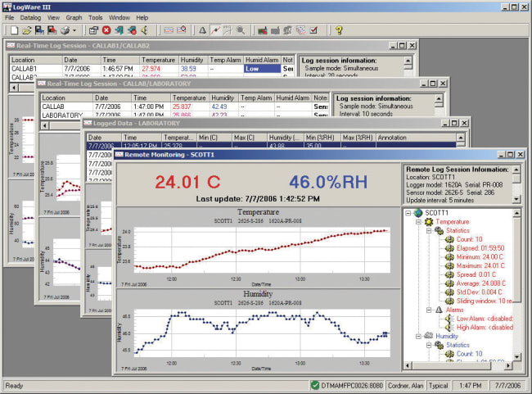Click the red stop circle toolbar icon
Screen dimensions: 532x394
click(106, 30)
